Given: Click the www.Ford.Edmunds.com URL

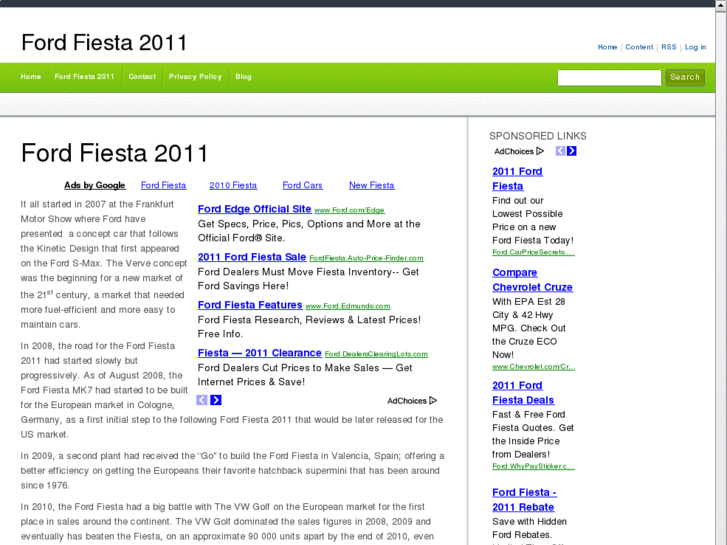Looking at the screenshot, I should coord(348,306).
